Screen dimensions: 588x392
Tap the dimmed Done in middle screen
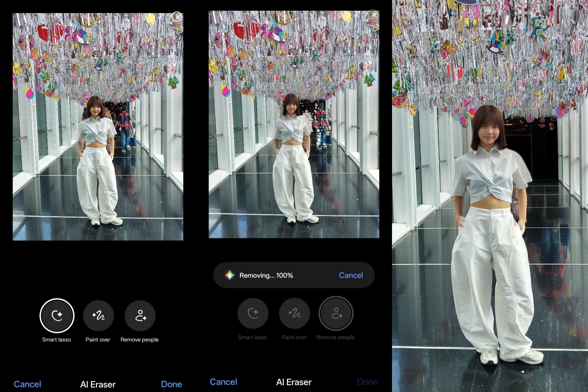(367, 382)
